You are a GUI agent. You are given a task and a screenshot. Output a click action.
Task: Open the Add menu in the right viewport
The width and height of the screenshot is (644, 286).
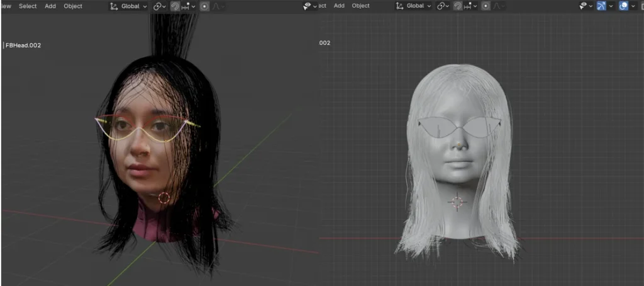[339, 6]
